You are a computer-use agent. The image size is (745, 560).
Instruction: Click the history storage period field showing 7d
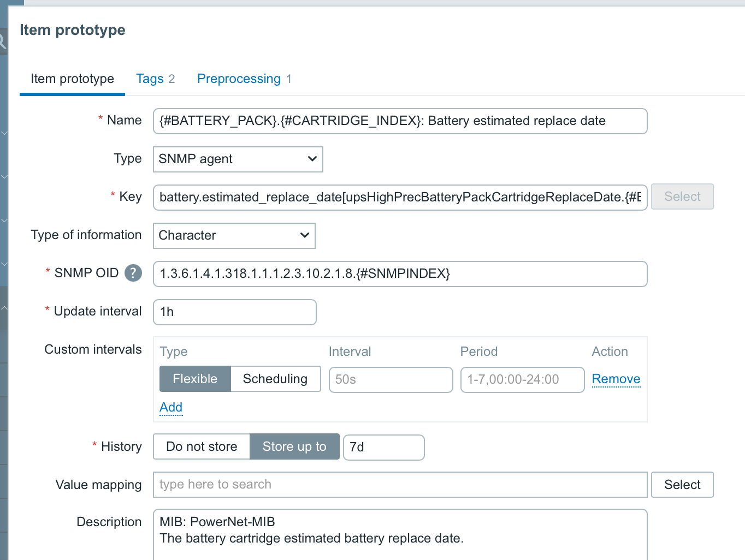(x=383, y=448)
